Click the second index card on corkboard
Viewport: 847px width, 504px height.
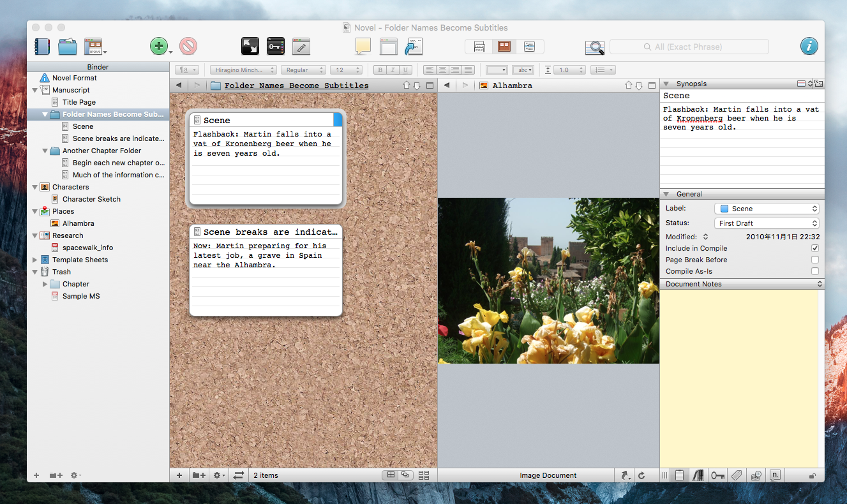click(x=266, y=270)
